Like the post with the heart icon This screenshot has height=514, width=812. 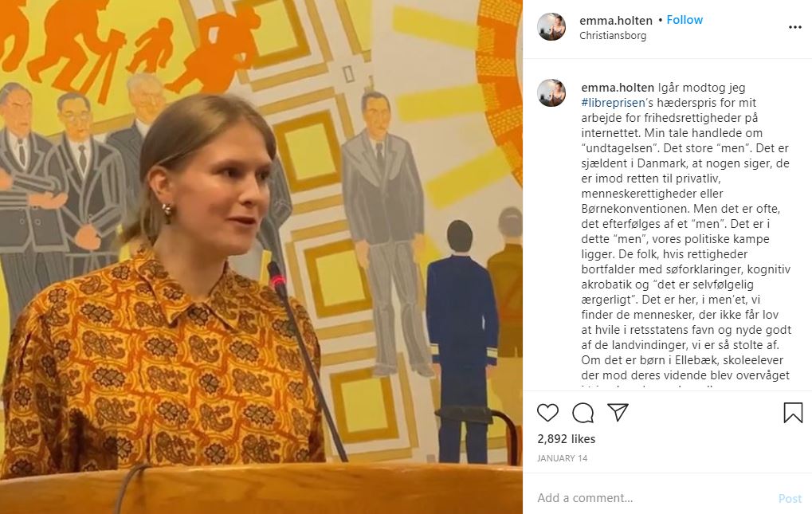(547, 413)
